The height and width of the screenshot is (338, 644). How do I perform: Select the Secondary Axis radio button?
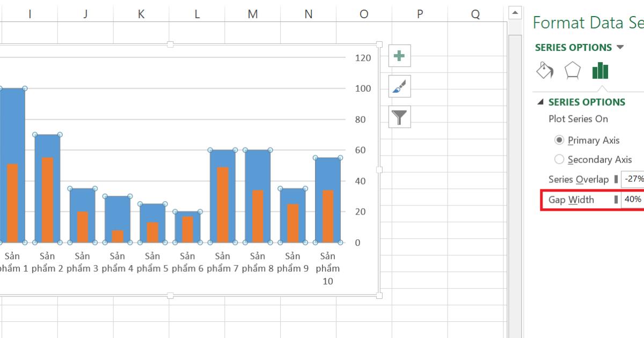pos(558,159)
